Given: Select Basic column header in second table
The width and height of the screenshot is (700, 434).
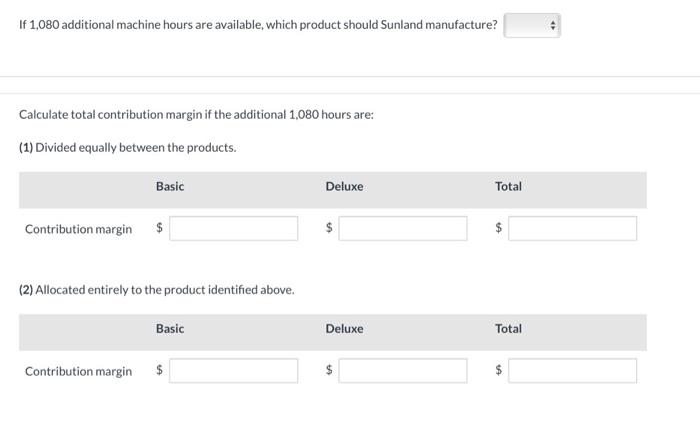Looking at the screenshot, I should coord(170,329).
